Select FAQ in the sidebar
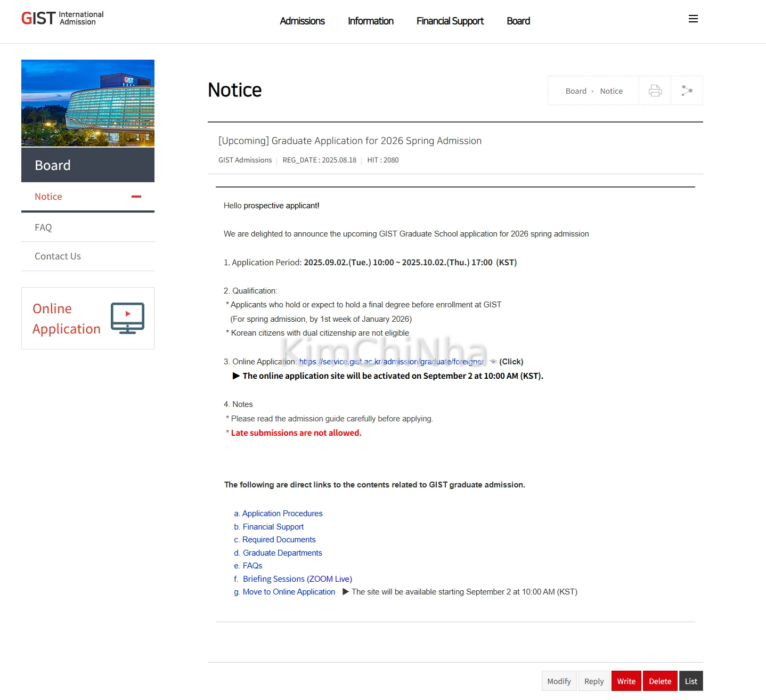Viewport: 766px width, 700px height. point(43,227)
